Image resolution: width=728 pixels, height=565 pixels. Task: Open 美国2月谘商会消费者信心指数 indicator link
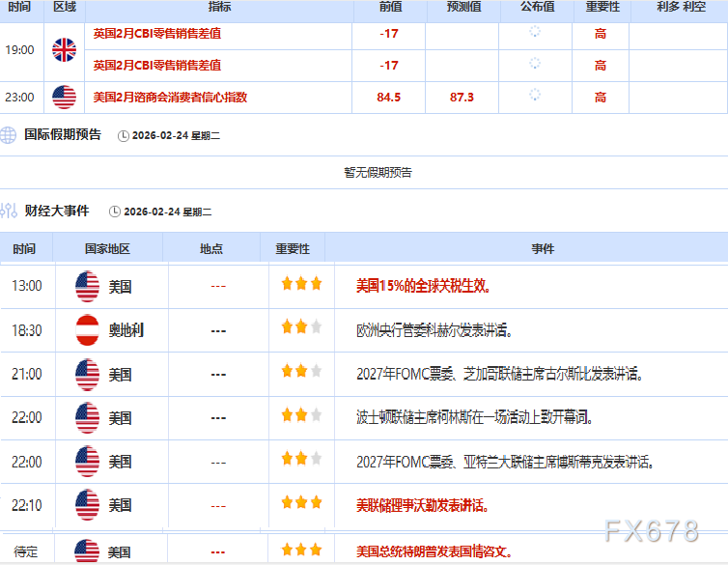170,97
